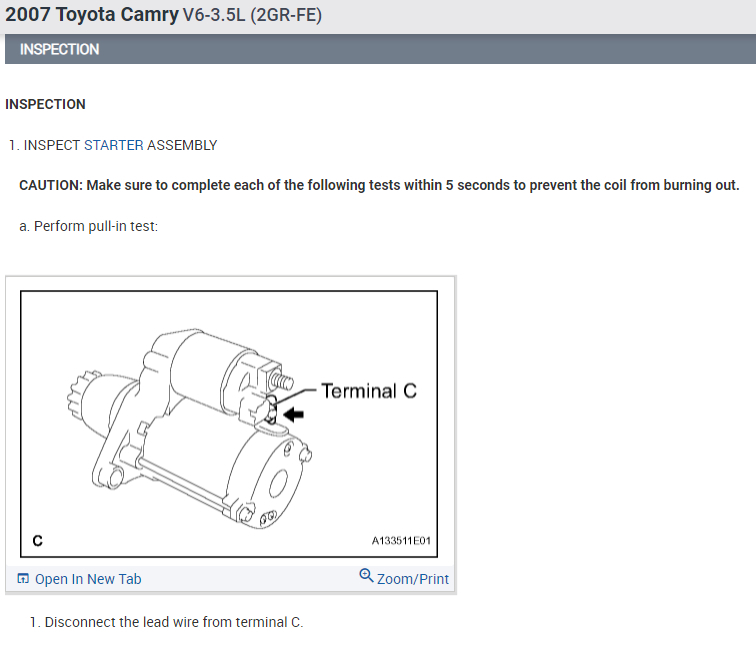Open the STARTER hyperlink
This screenshot has height=646, width=756.
pos(113,145)
